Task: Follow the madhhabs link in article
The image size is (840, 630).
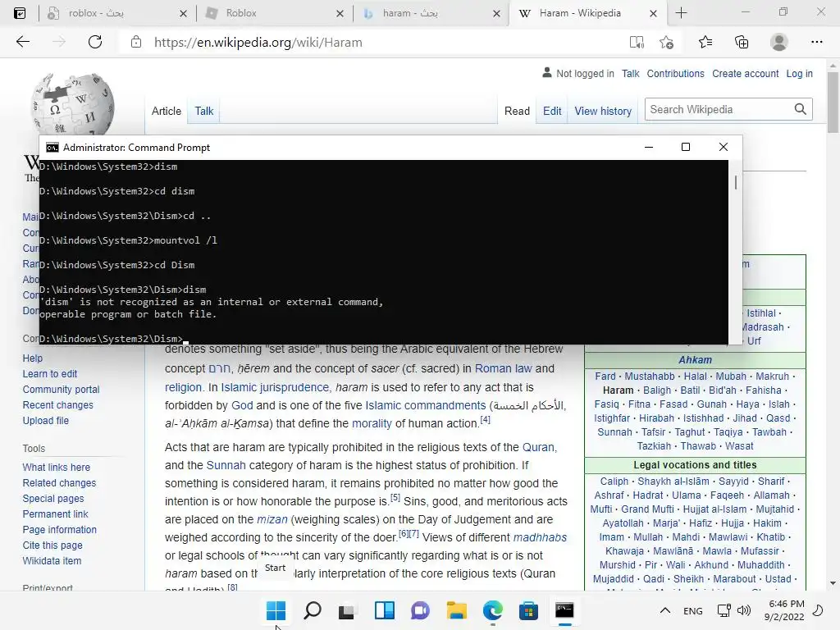Action: 540,537
